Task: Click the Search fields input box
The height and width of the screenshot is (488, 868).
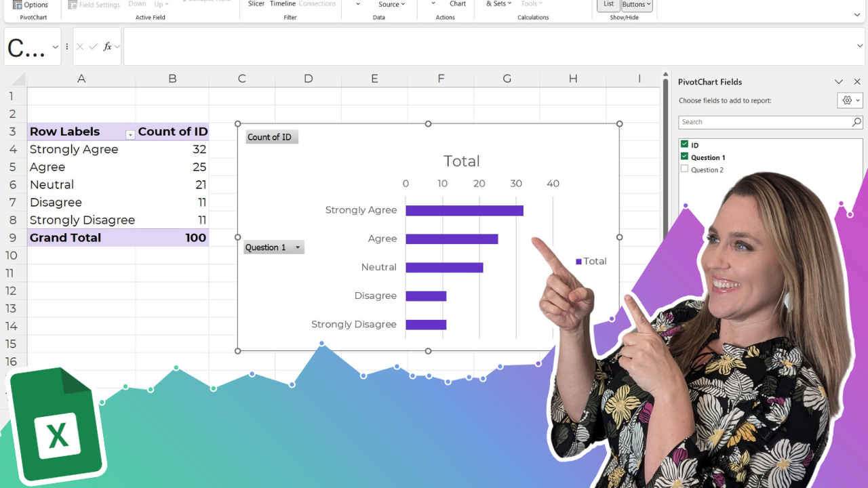Action: pos(764,122)
